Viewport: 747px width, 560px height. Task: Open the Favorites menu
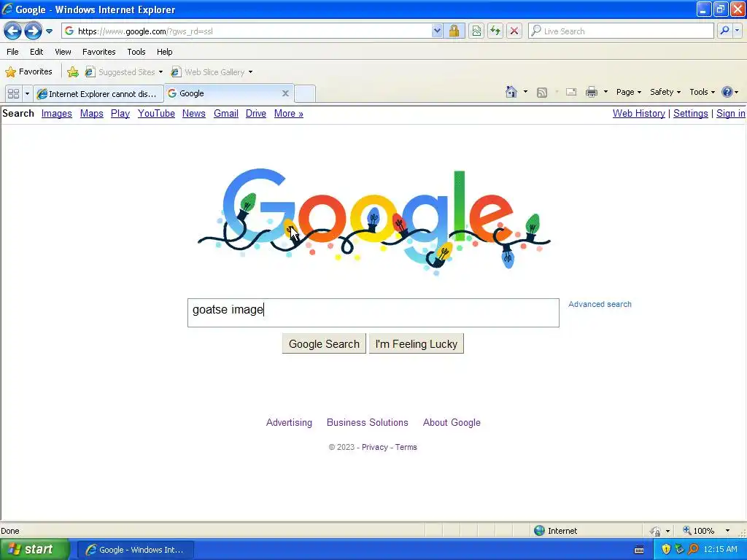[98, 52]
